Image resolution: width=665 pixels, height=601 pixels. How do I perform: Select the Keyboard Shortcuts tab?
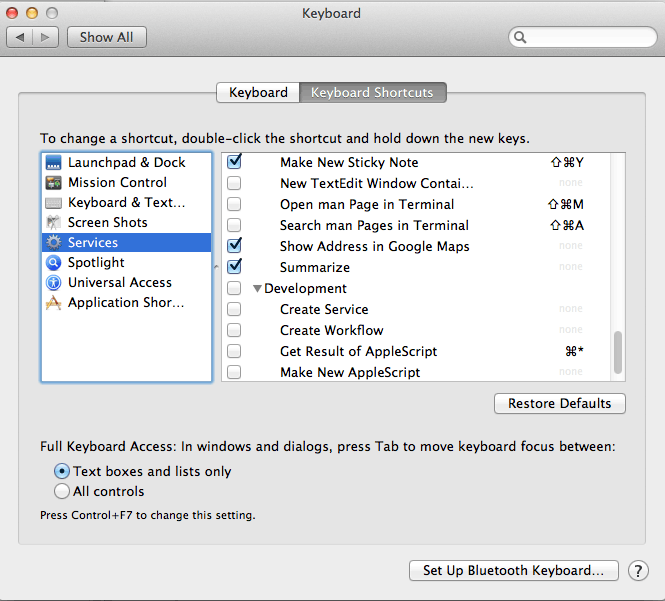point(372,92)
